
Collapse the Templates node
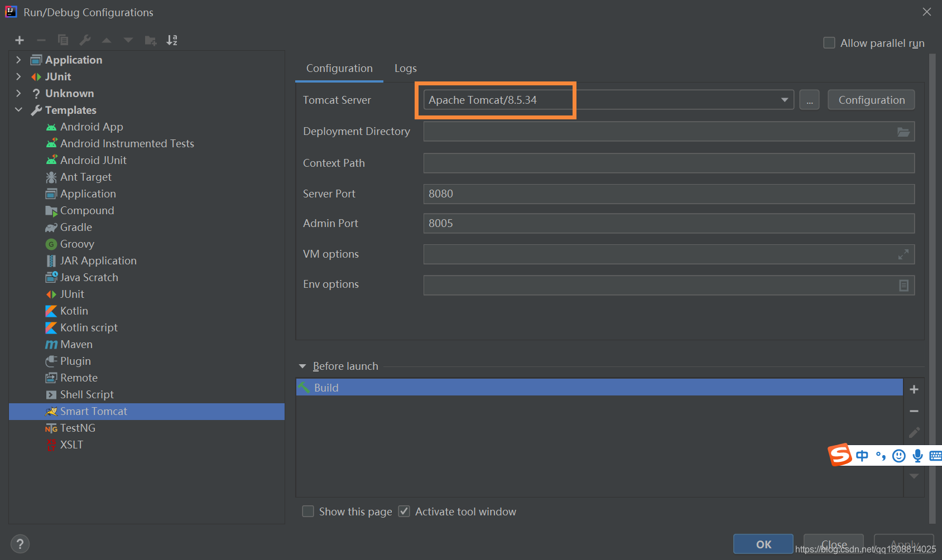point(18,110)
